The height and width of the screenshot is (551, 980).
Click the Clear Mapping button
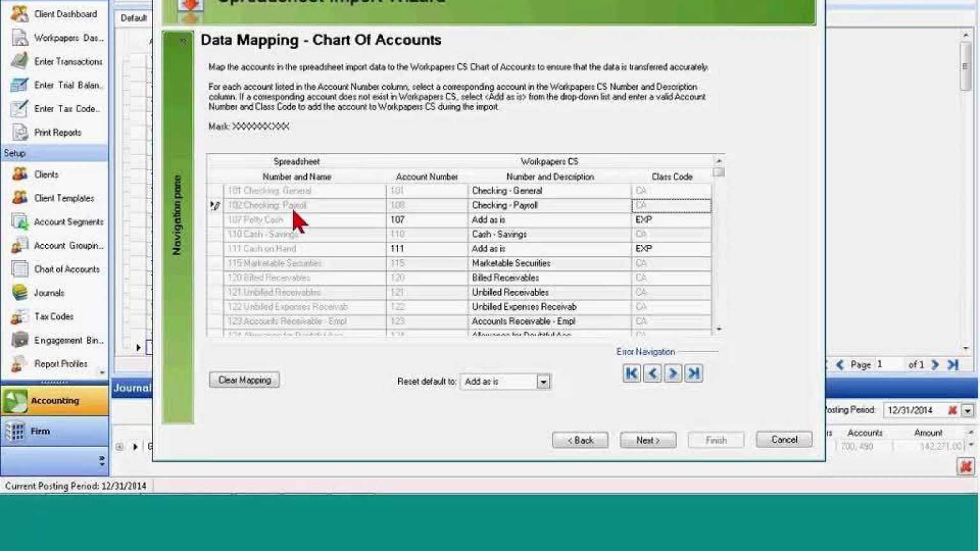coord(244,379)
